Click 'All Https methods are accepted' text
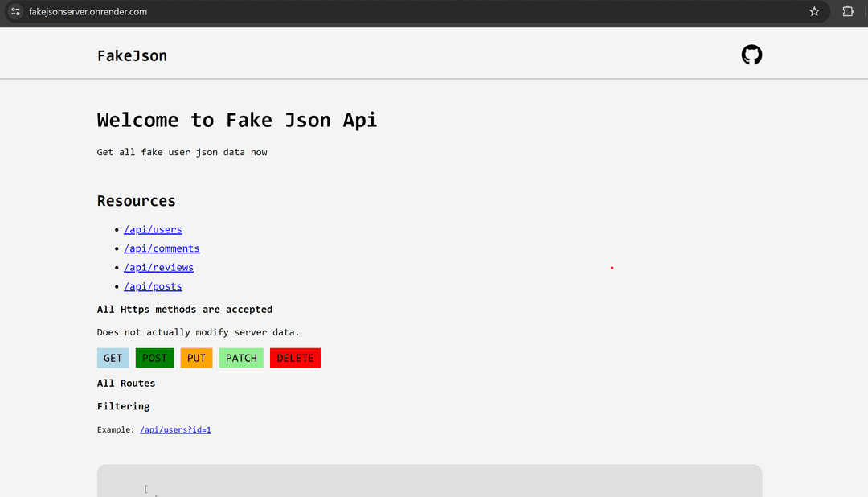The image size is (868, 497). tap(185, 309)
